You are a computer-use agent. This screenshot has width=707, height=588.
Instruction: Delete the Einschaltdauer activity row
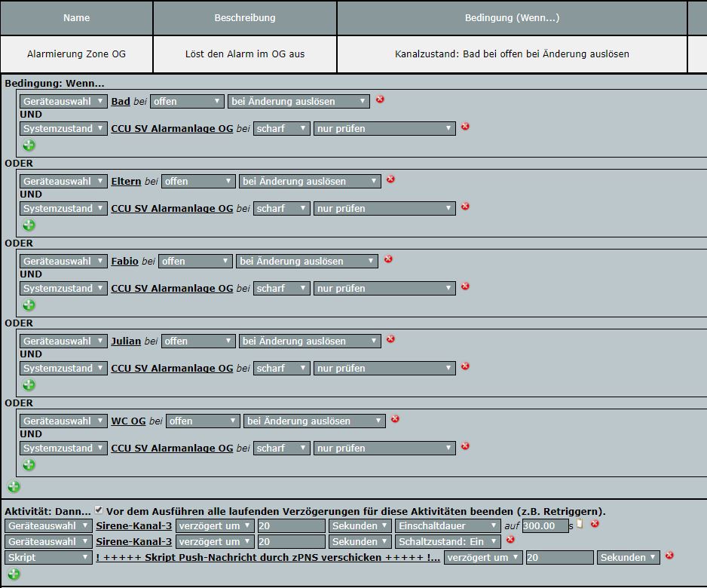tap(595, 523)
